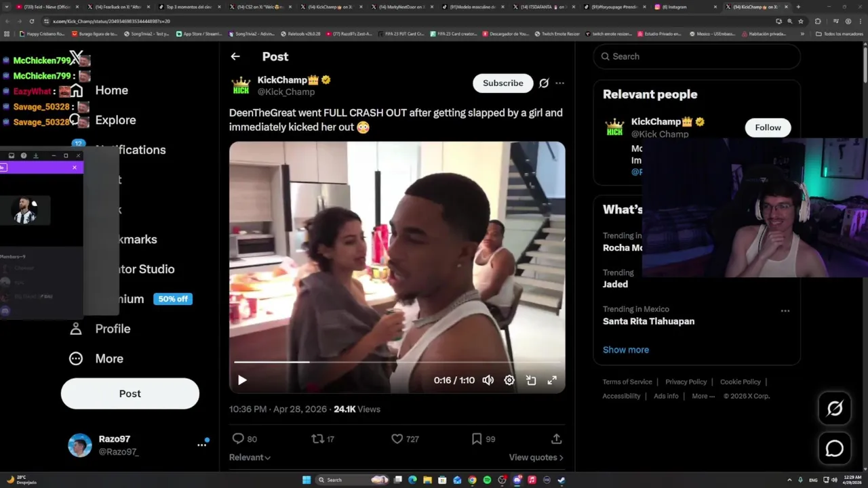This screenshot has height=488, width=868.
Task: Open the Privacy Policy link
Action: tap(686, 382)
